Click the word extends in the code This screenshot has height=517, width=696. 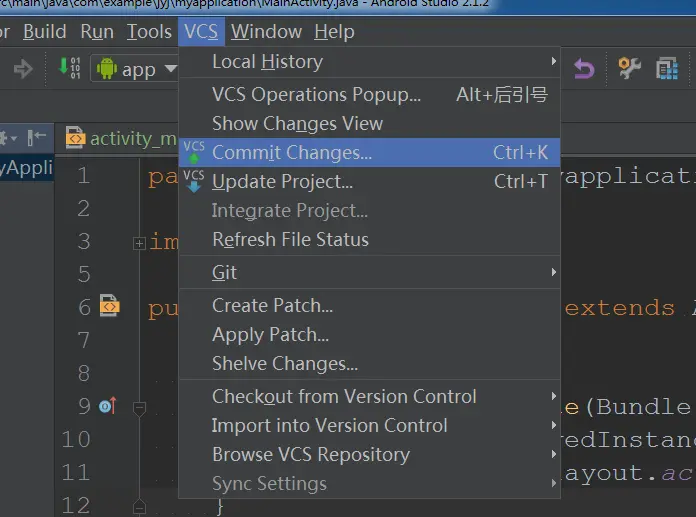tap(620, 308)
